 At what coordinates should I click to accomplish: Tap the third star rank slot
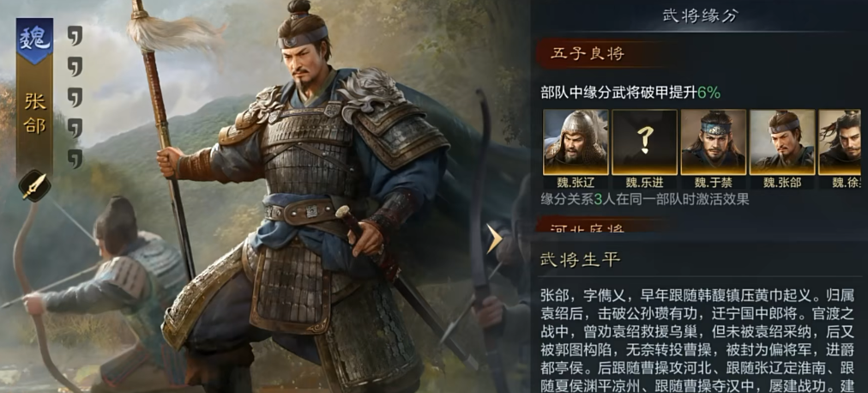(75, 97)
